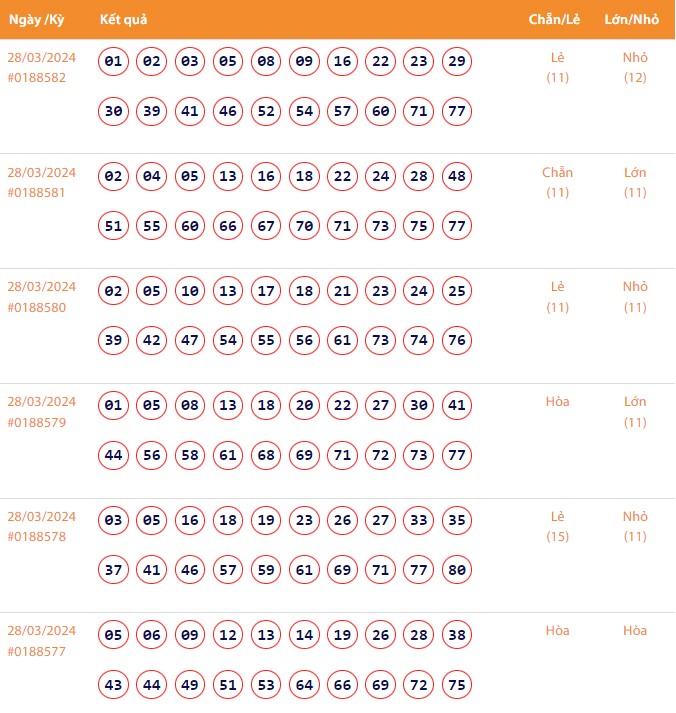This screenshot has width=676, height=713.
Task: Select number ball 76 in draw #0188580
Action: 457,341
